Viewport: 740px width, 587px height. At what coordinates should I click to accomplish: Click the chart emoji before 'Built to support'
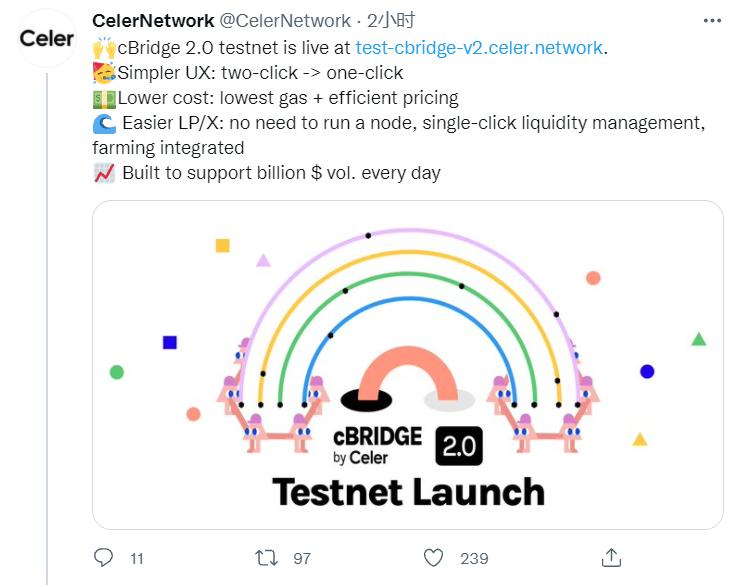[103, 173]
